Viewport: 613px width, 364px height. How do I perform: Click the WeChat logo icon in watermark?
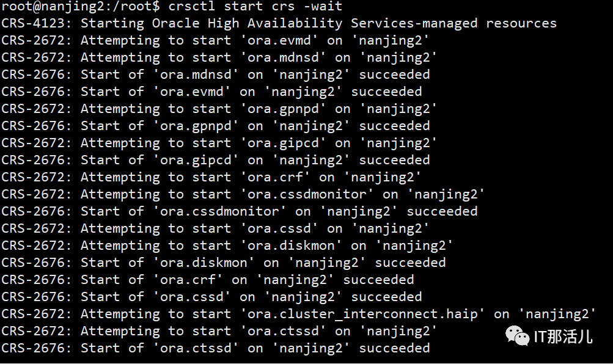[x=517, y=337]
